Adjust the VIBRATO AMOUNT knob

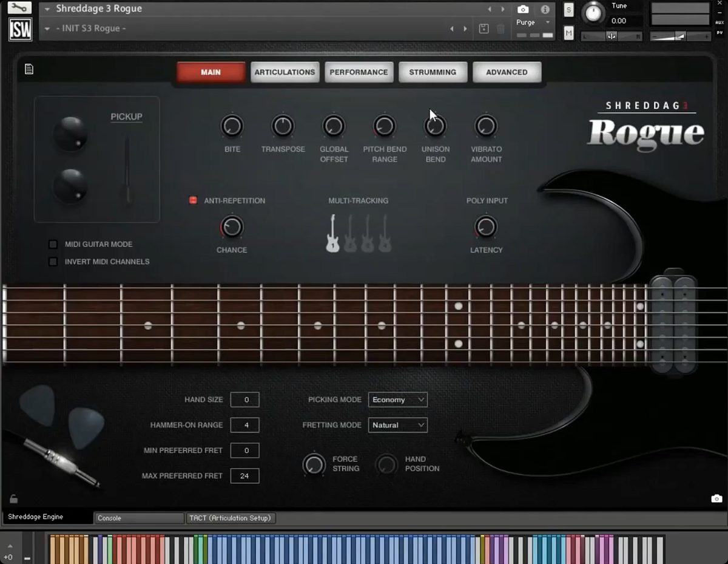pos(485,126)
